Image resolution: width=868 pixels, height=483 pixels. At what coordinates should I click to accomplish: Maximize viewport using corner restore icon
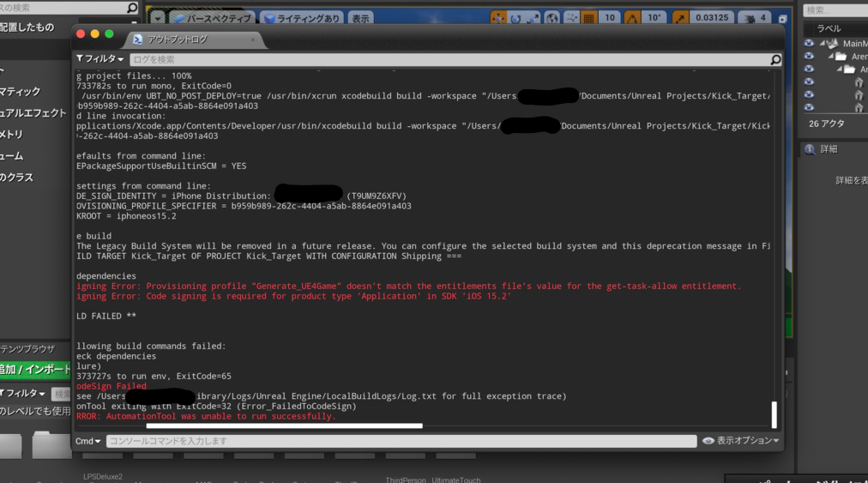[782, 19]
